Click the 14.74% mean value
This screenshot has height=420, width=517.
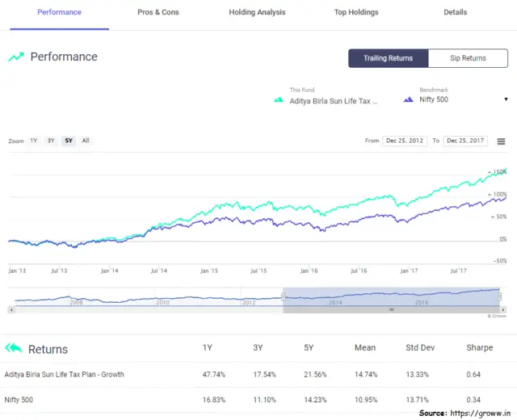click(x=366, y=375)
